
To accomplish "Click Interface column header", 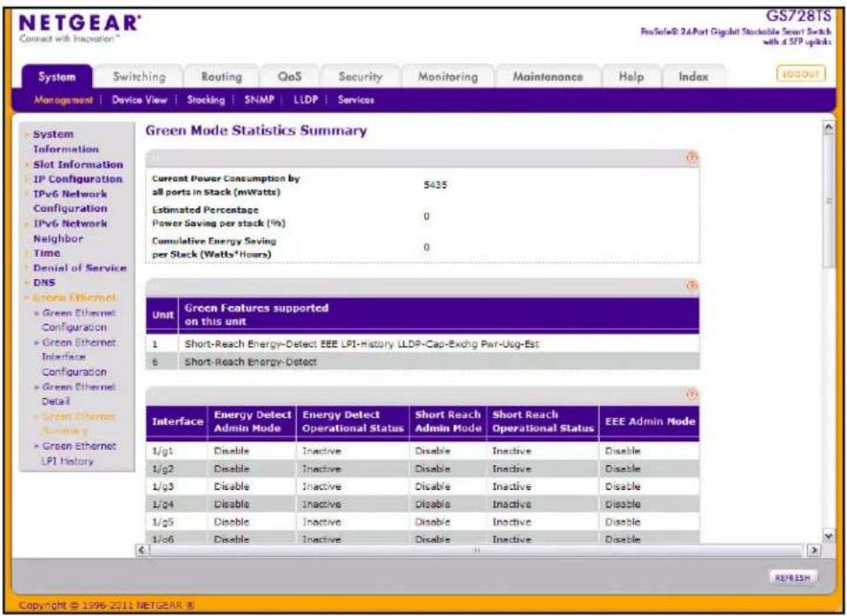I will coord(178,422).
